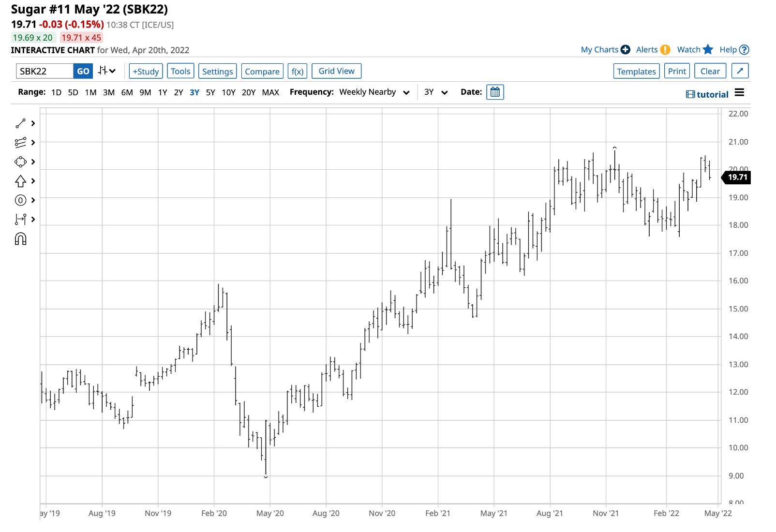Select the Fibonacci/multi-line tool icon

20,143
